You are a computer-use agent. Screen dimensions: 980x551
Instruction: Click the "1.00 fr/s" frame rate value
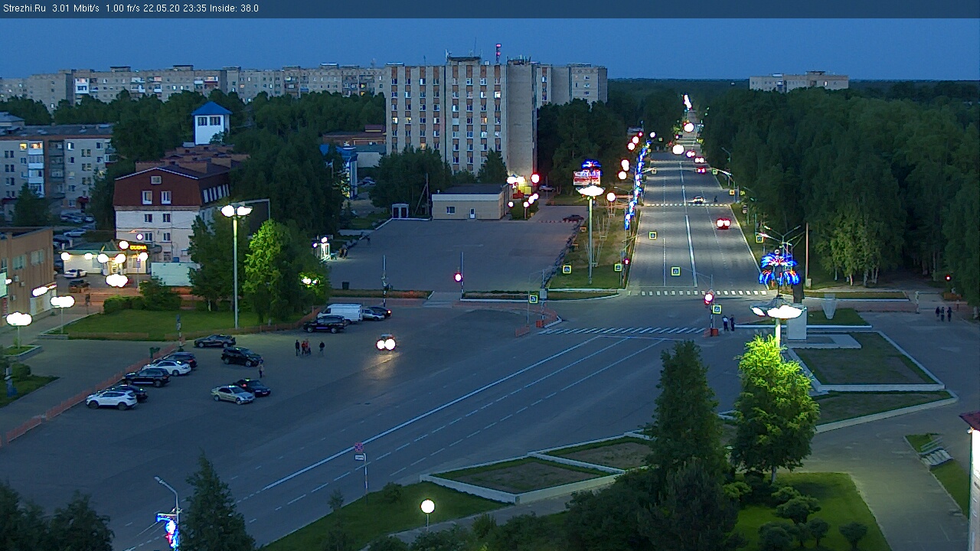[123, 8]
